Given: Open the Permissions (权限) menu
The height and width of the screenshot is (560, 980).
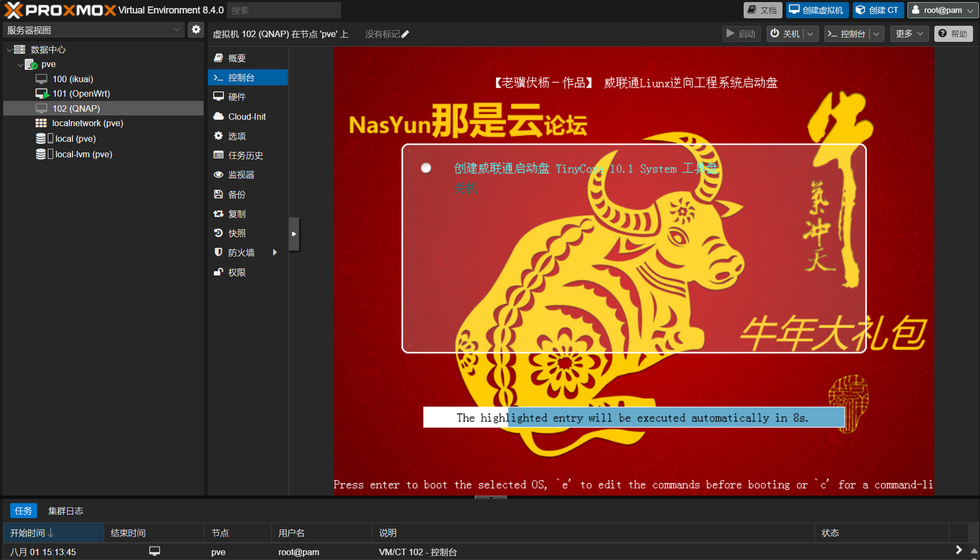Looking at the screenshot, I should [248, 272].
